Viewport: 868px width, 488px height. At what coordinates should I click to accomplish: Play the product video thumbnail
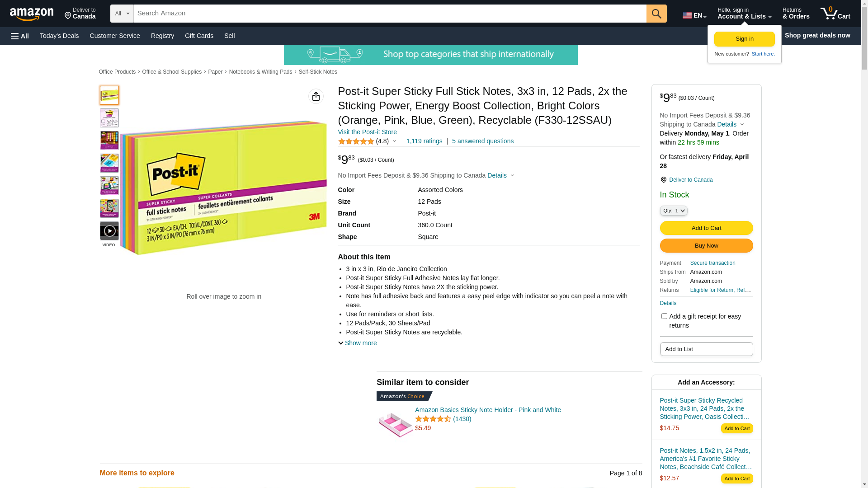click(x=109, y=231)
